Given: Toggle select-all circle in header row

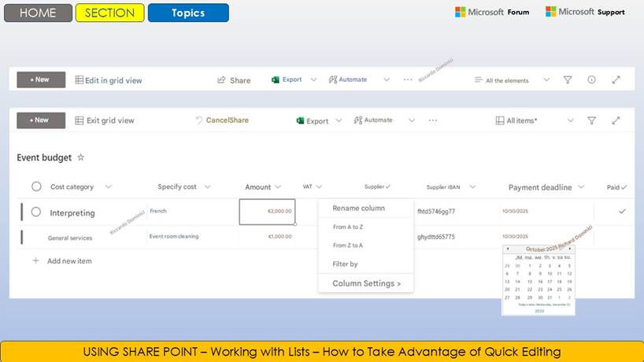Looking at the screenshot, I should coord(36,187).
